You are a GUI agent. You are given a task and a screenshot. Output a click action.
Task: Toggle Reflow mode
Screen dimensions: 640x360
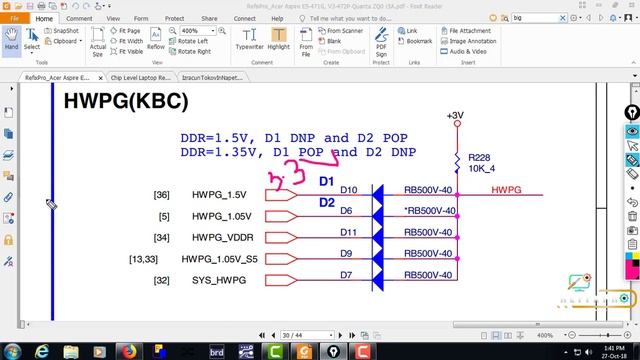156,39
